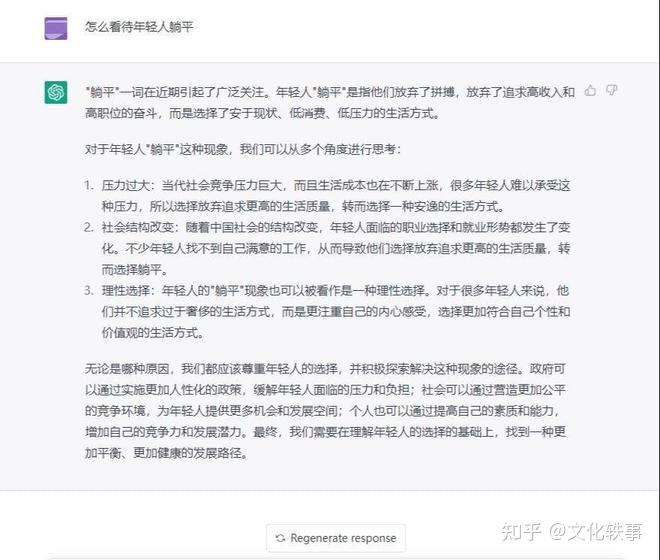Click the circular arrows regenerate icon

coord(280,538)
